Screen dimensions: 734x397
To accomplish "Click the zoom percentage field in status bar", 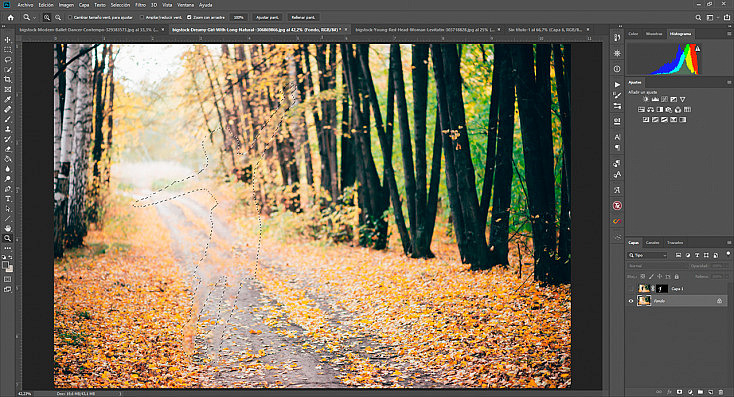I will point(25,394).
